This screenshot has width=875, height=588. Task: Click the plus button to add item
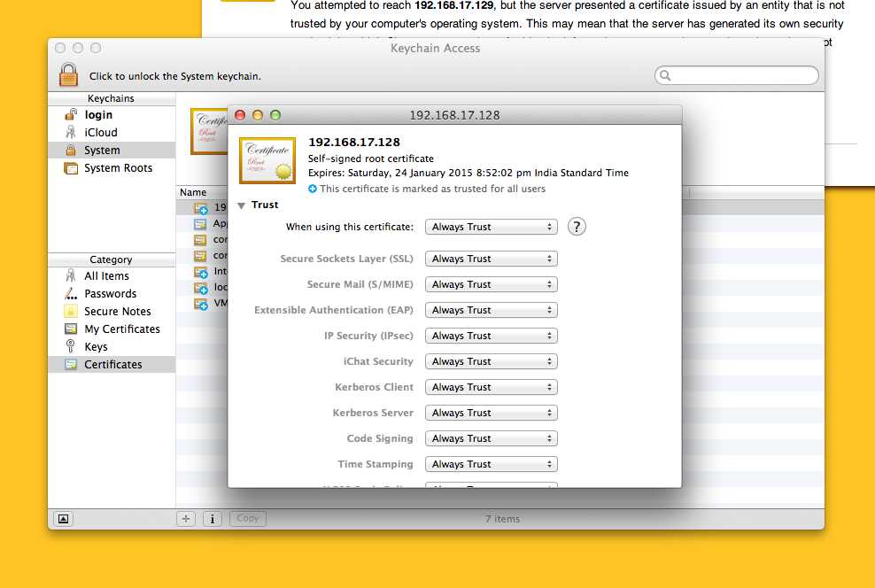pos(186,518)
